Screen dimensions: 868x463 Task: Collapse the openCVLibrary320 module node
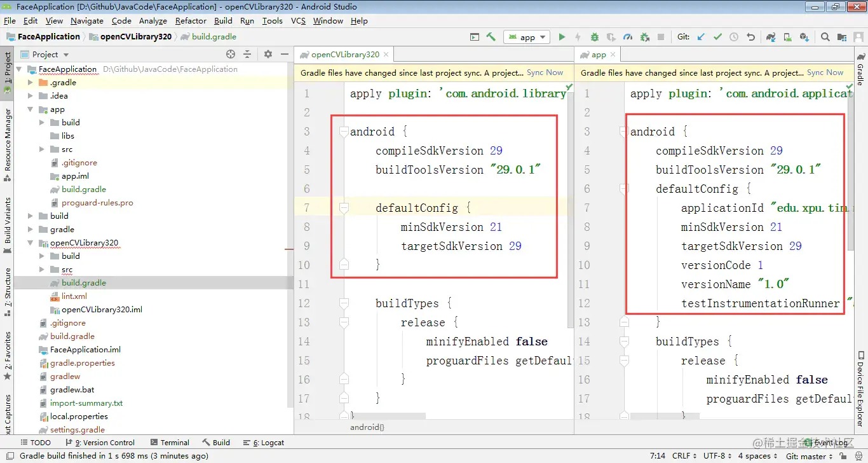pyautogui.click(x=30, y=243)
